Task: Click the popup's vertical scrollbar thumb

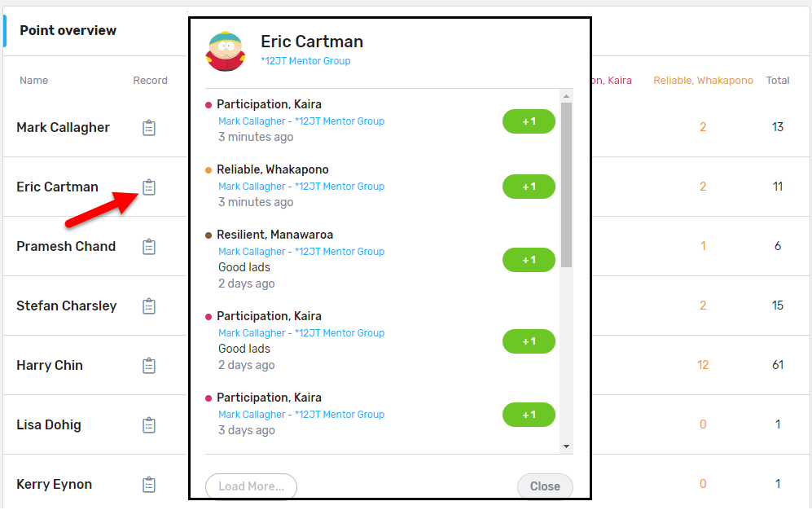Action: tap(567, 184)
